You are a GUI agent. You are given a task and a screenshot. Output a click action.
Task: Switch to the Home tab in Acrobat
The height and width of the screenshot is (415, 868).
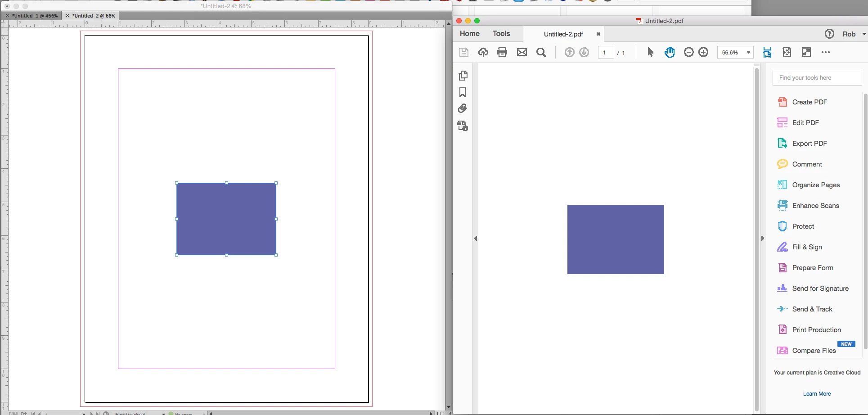click(469, 34)
